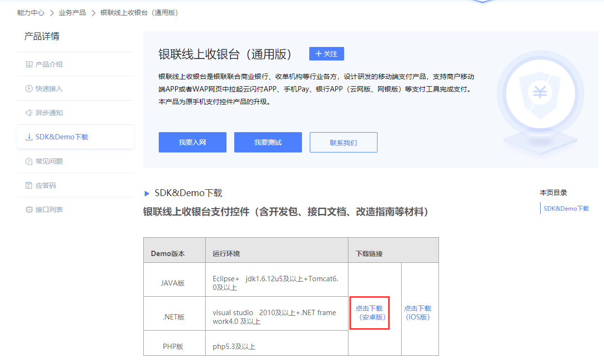Collapse the SDK&Demo下载 section triangle
Image resolution: width=604 pixels, height=364 pixels.
point(147,194)
